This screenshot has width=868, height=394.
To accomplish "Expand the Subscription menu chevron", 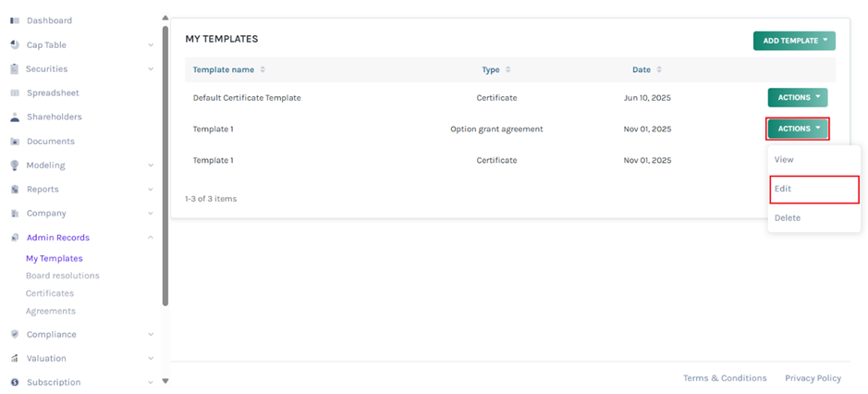I will pyautogui.click(x=151, y=382).
